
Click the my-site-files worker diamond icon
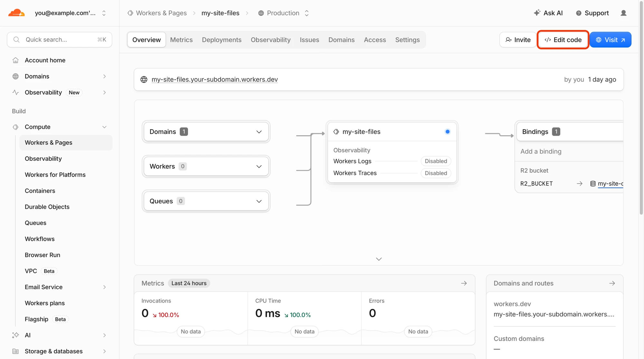pos(336,132)
